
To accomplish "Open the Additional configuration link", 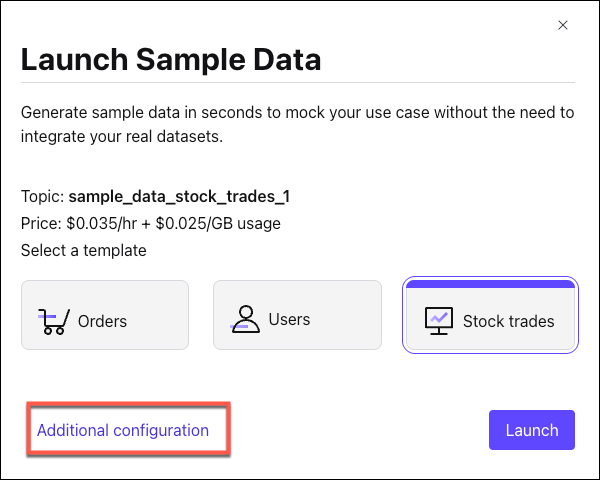I will click(123, 430).
